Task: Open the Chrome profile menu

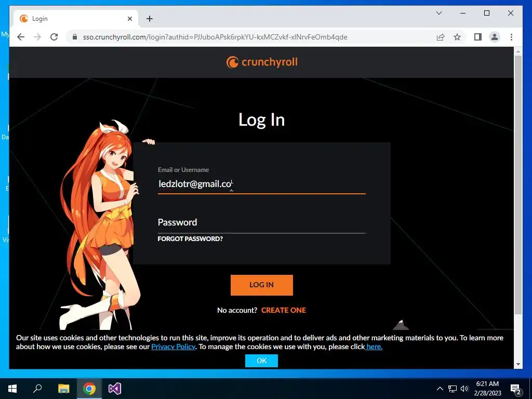Action: pos(495,37)
